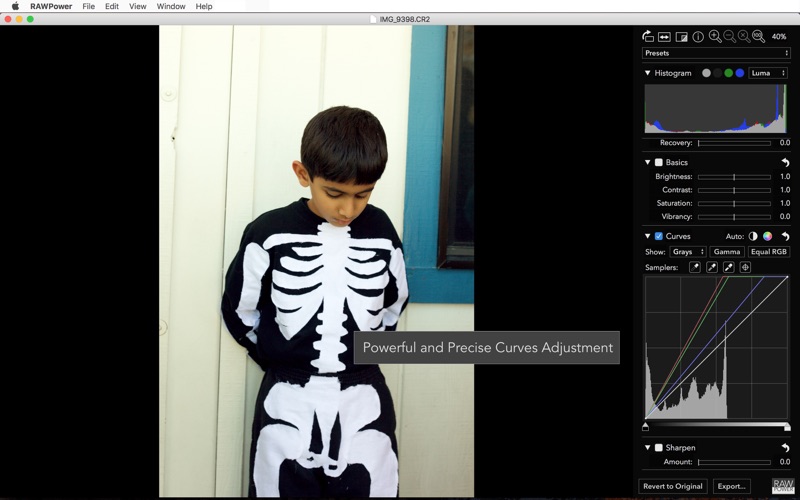
Task: Select the white point eyedropper sampler
Action: (729, 267)
